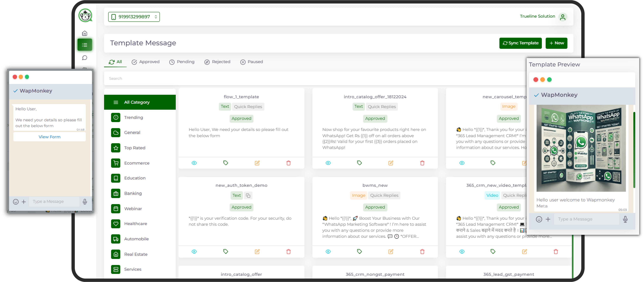Choose the Services category
Viewport: 644px width, 282px height.
pos(140,269)
